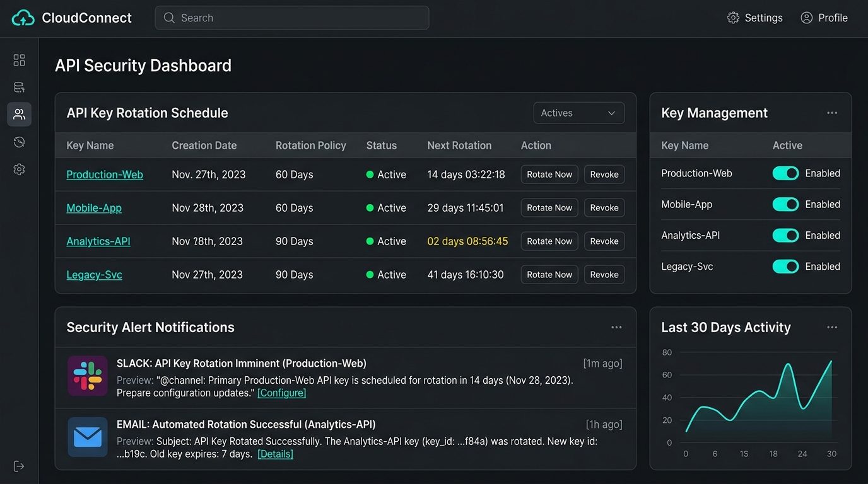Open the Actives filter dropdown
The image size is (868, 484).
coord(579,113)
